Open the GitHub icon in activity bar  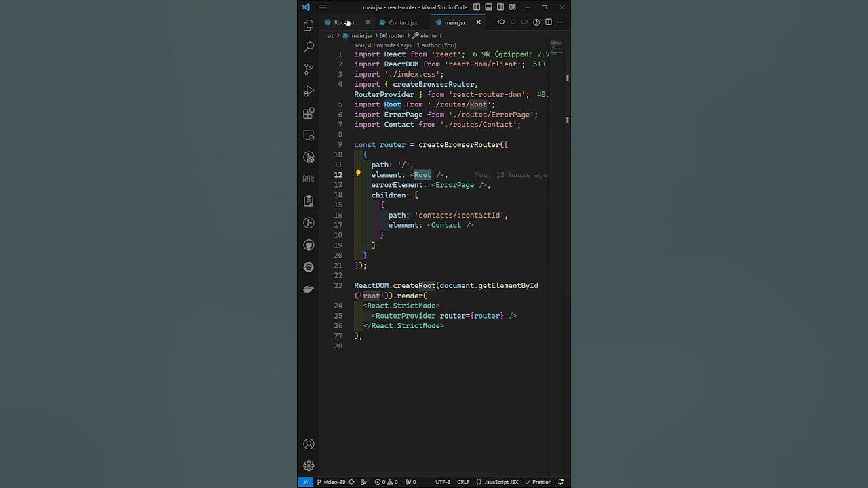tap(309, 245)
